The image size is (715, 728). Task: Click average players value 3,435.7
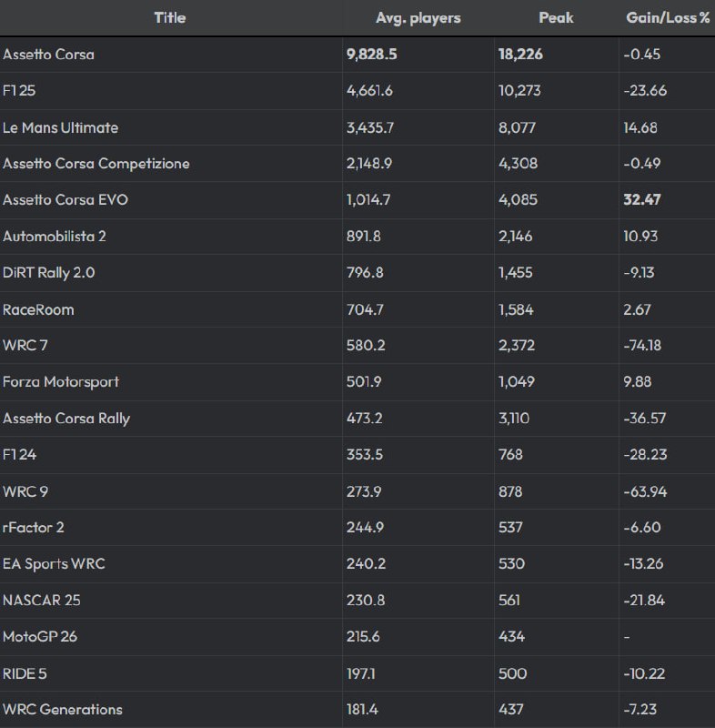click(x=370, y=127)
